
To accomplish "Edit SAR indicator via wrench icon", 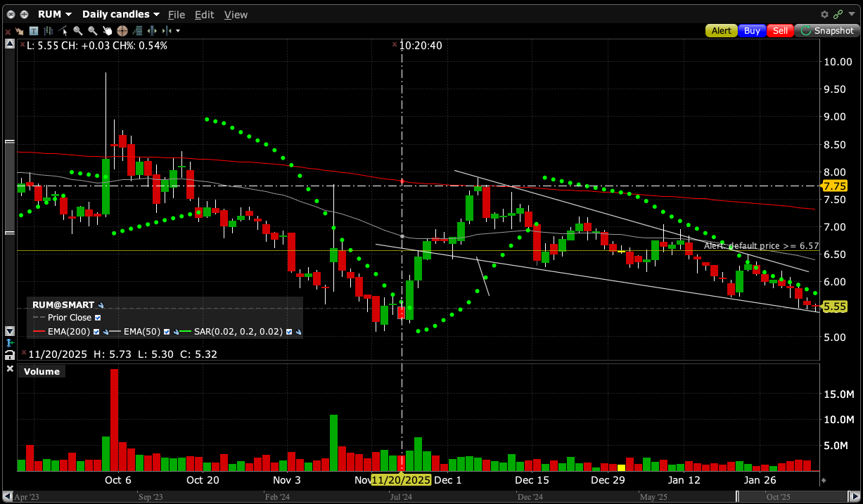I will pyautogui.click(x=300, y=332).
